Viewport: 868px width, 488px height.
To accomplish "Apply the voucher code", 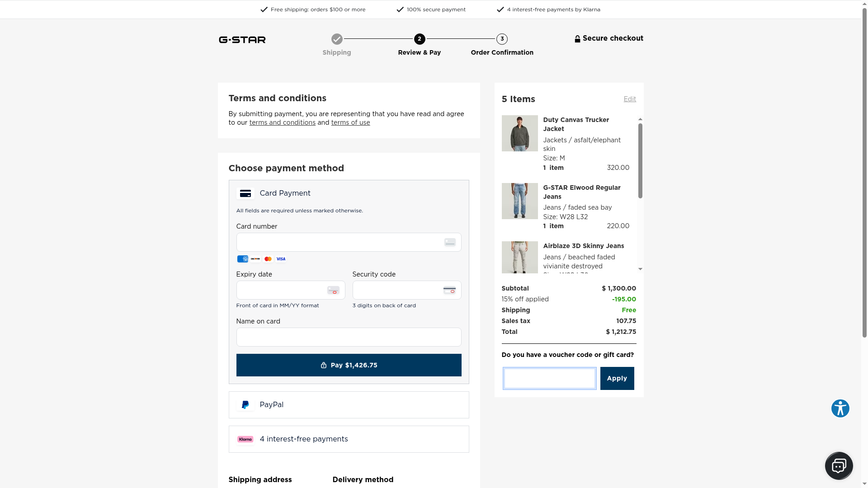I will 617,378.
